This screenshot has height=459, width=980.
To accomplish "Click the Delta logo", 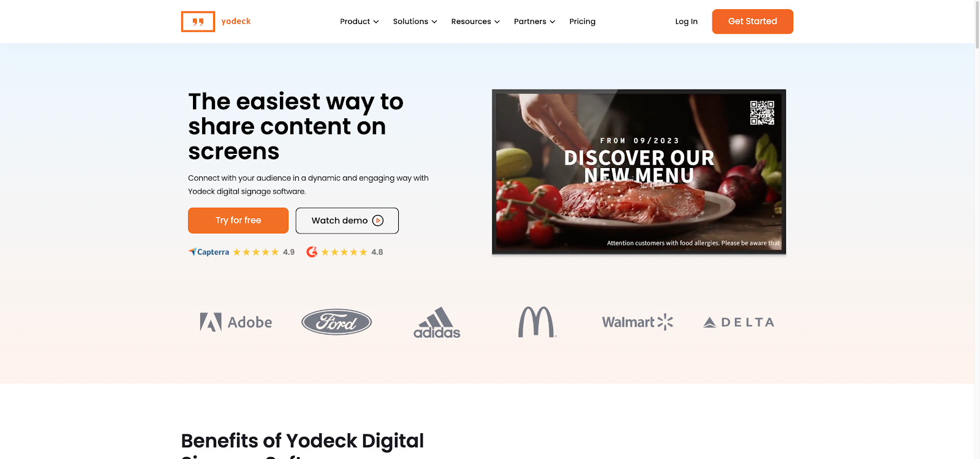I will click(739, 322).
